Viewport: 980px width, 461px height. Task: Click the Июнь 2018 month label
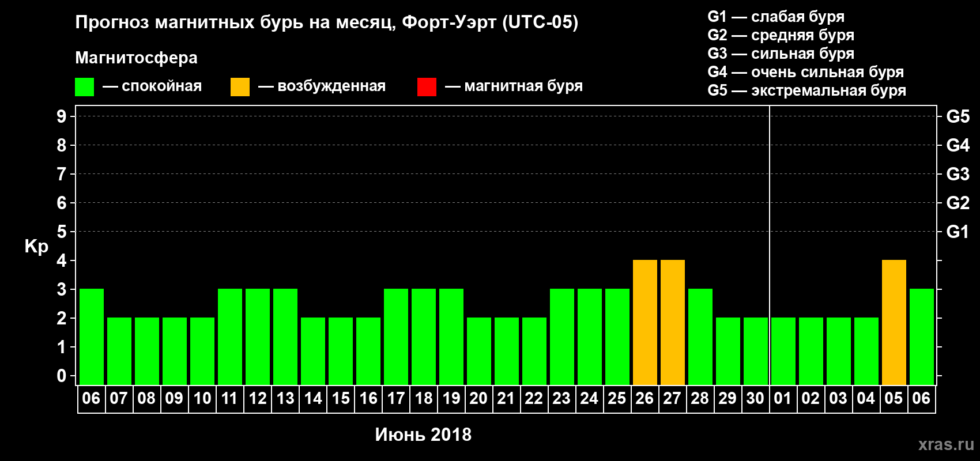coord(423,434)
